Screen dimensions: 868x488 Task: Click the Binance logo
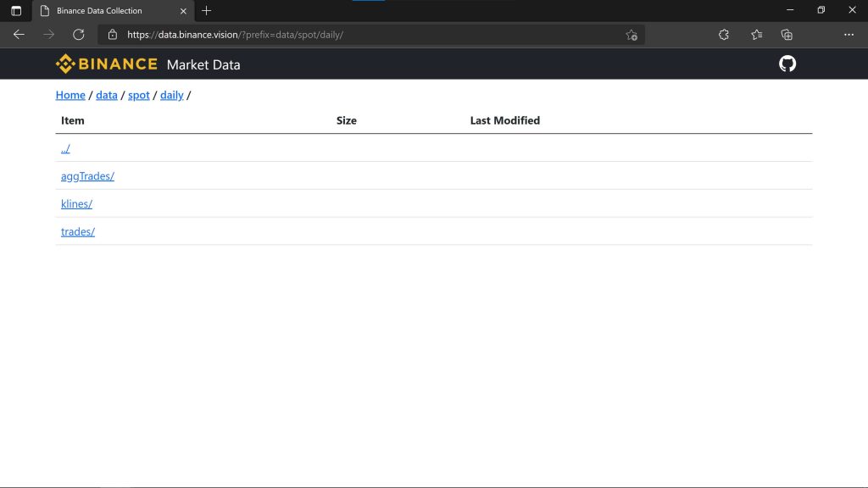click(107, 64)
